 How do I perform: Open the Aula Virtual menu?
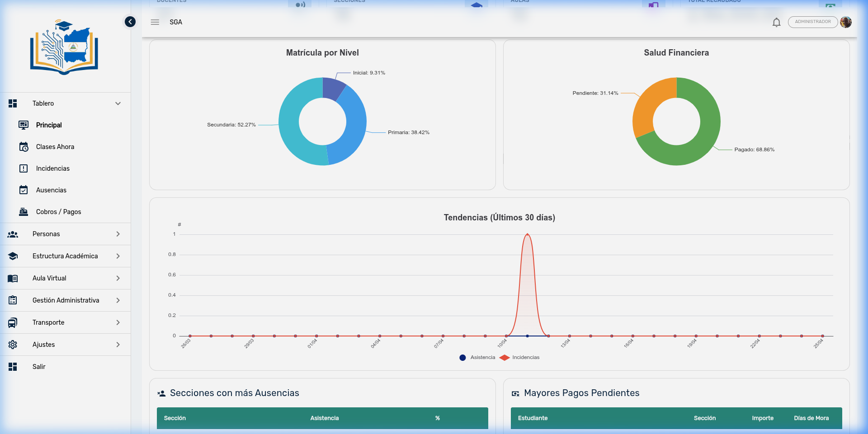(x=49, y=278)
